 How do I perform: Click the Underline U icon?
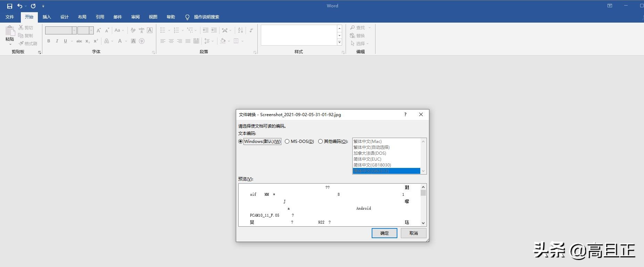tap(65, 41)
